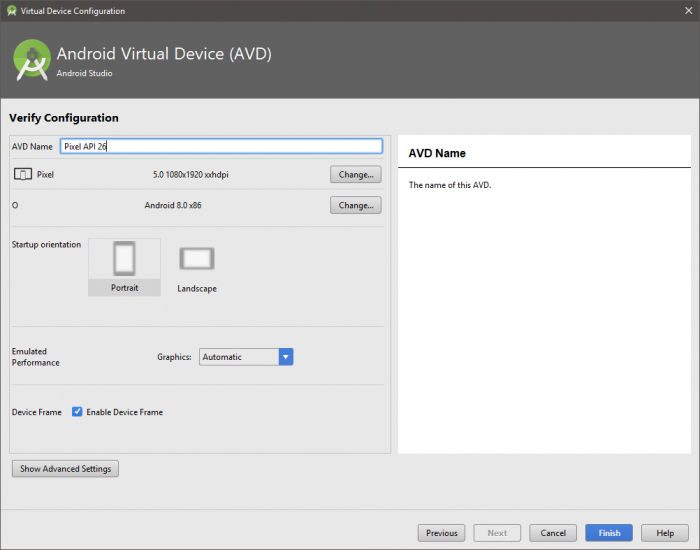Open Help for this dialog
The image size is (700, 550).
click(x=665, y=533)
